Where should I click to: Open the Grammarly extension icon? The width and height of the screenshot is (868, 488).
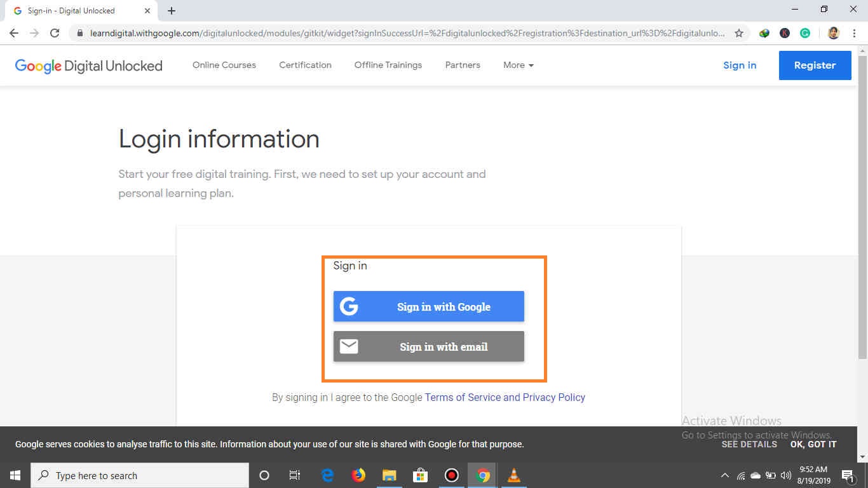pyautogui.click(x=805, y=33)
